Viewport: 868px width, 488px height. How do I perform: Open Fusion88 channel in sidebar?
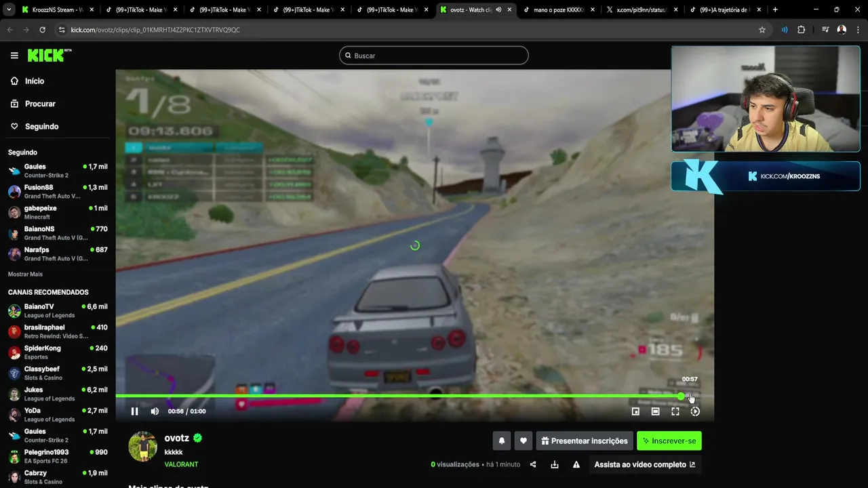pyautogui.click(x=58, y=192)
